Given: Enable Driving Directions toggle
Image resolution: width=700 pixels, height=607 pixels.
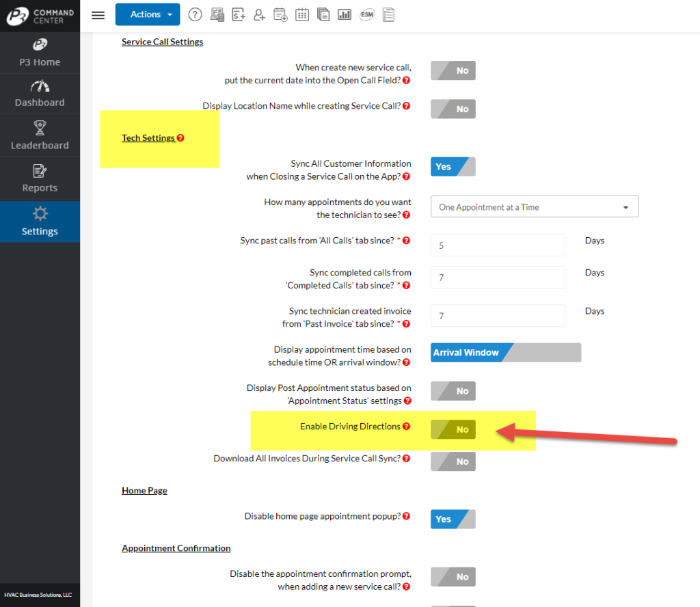Looking at the screenshot, I should [x=453, y=429].
